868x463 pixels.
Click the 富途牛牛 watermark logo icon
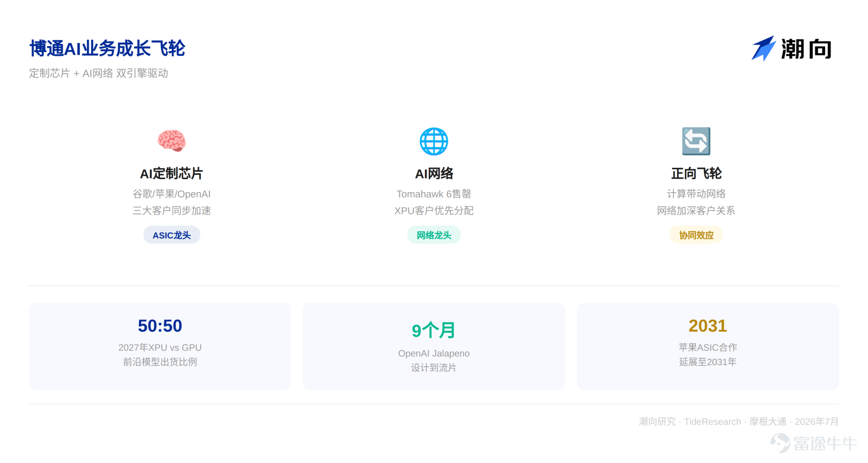780,443
